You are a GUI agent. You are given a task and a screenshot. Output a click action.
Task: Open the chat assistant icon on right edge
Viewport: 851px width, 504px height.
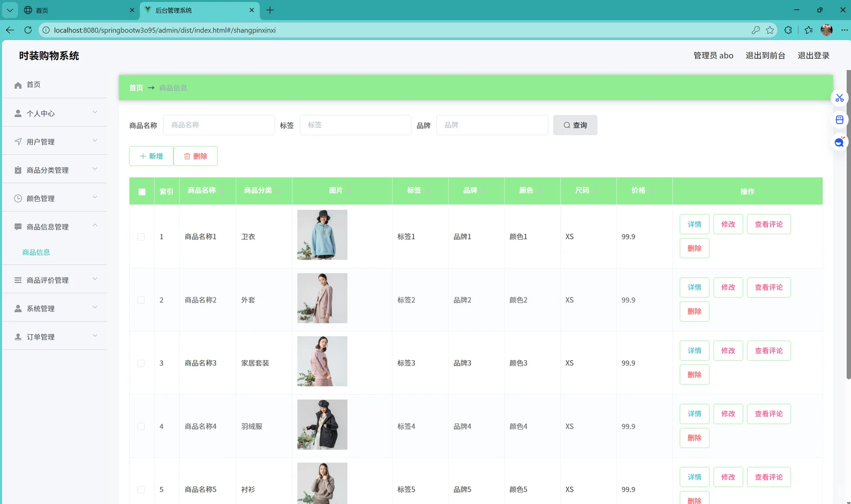(x=839, y=142)
